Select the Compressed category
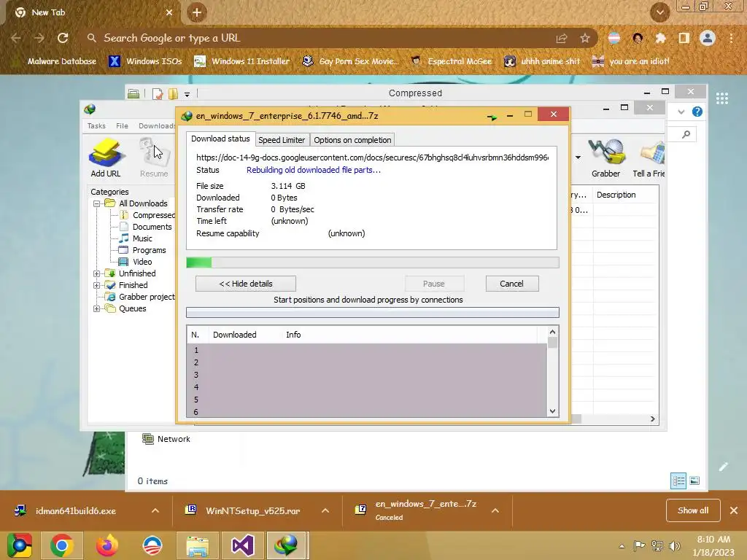This screenshot has width=747, height=560. click(x=147, y=215)
